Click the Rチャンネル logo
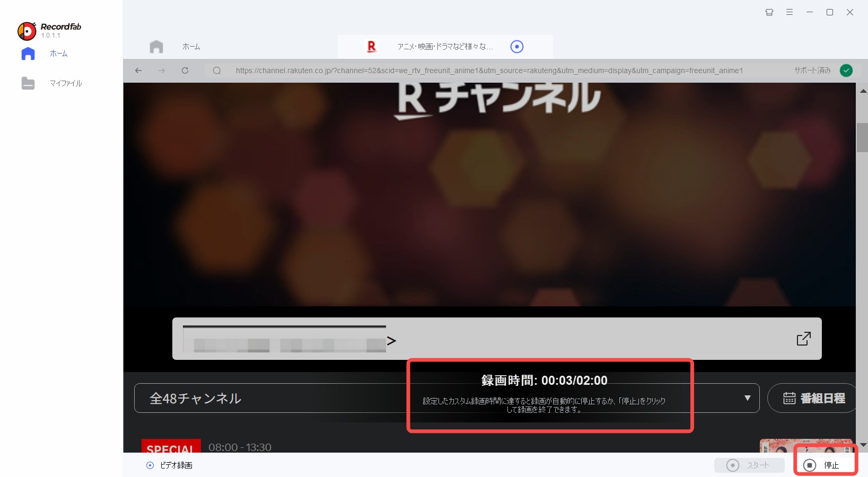This screenshot has width=868, height=477. pyautogui.click(x=498, y=101)
